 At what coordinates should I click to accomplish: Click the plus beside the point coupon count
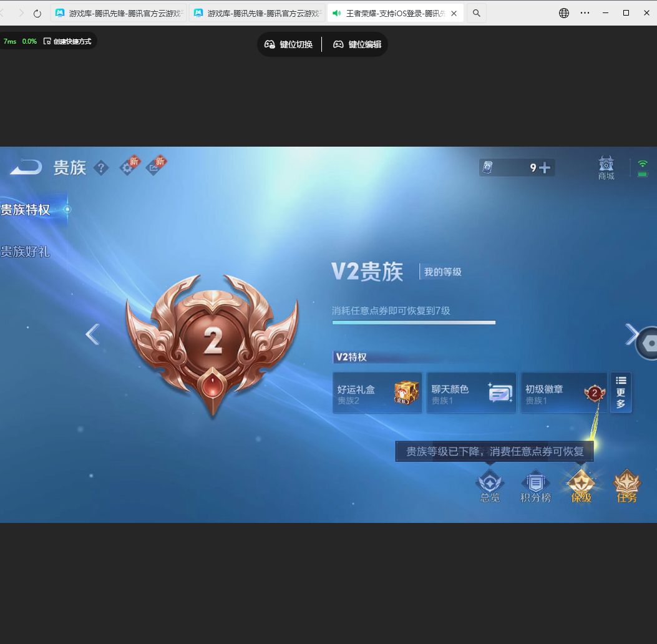(545, 167)
